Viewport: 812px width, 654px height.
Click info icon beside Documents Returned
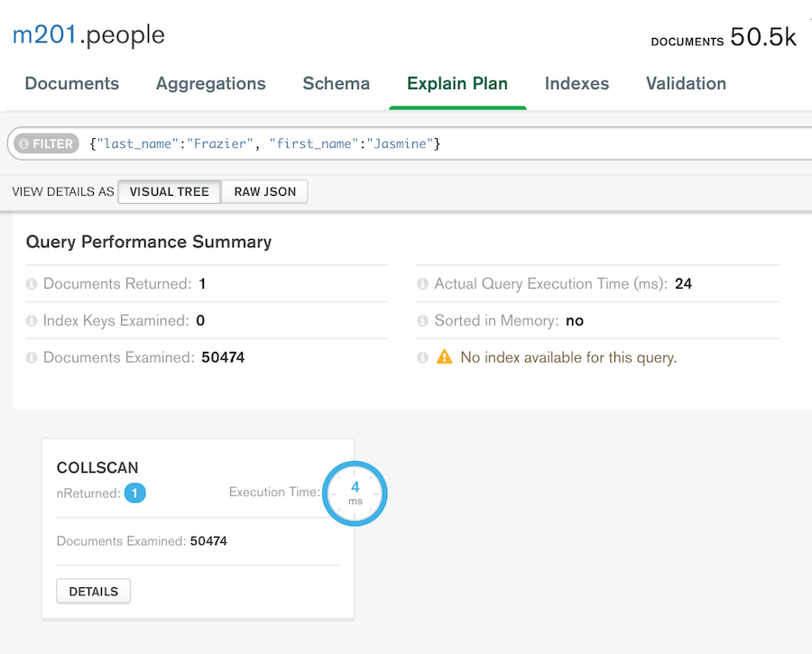tap(32, 284)
